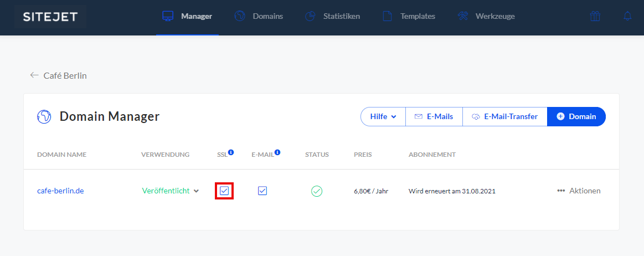Click the green status checkmark icon
This screenshot has width=644, height=256.
[317, 191]
